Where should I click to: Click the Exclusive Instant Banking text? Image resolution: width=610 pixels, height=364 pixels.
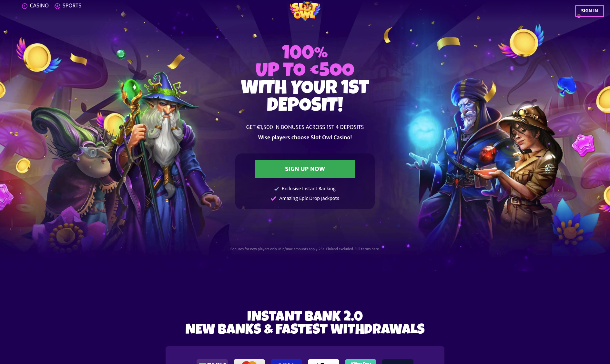tap(309, 189)
